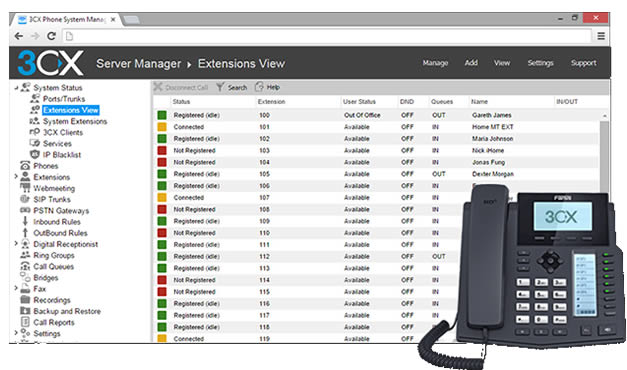Select Extensions View in the tree
Viewport: 627px width, 370px height.
pos(70,110)
